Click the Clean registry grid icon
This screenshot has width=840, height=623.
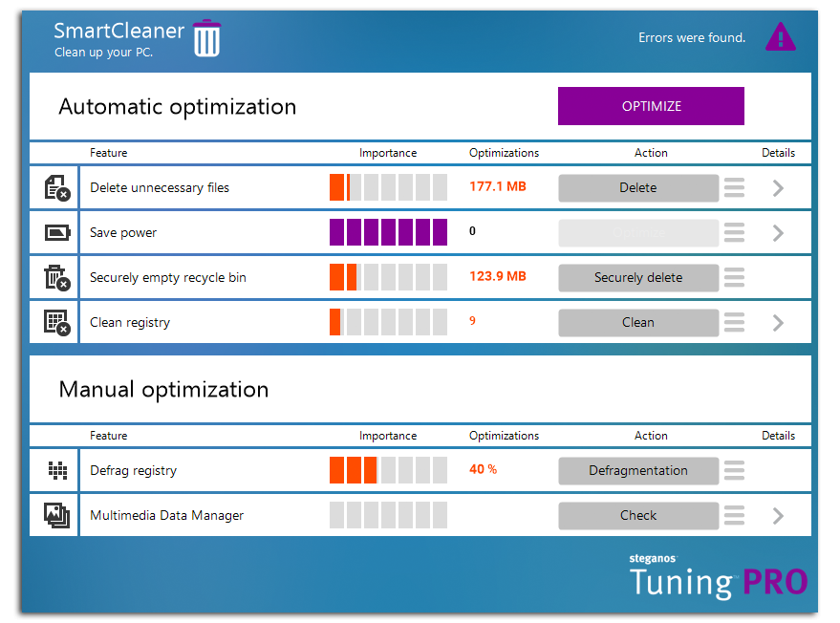click(x=56, y=322)
